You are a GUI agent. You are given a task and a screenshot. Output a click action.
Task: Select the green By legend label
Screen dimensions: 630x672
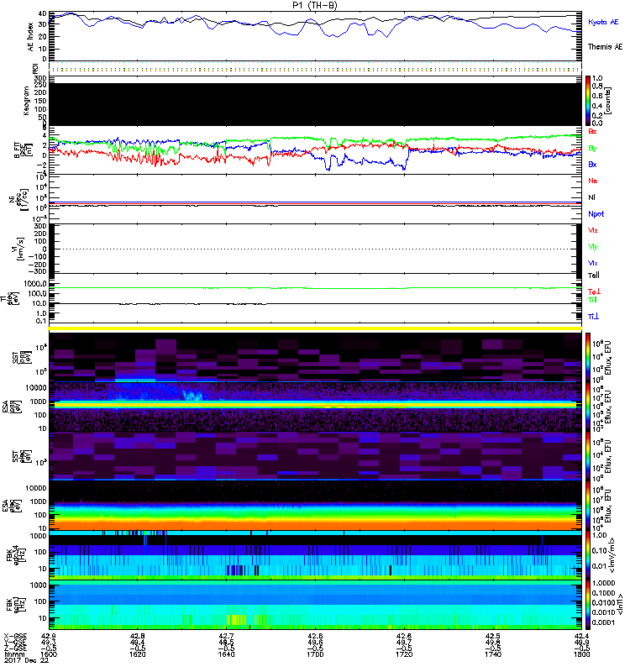click(593, 149)
